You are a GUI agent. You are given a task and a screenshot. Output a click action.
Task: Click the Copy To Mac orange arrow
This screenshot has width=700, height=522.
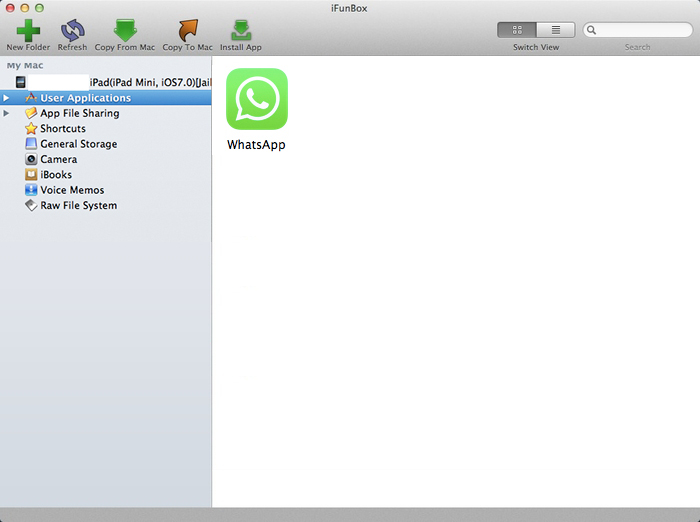coord(188,30)
